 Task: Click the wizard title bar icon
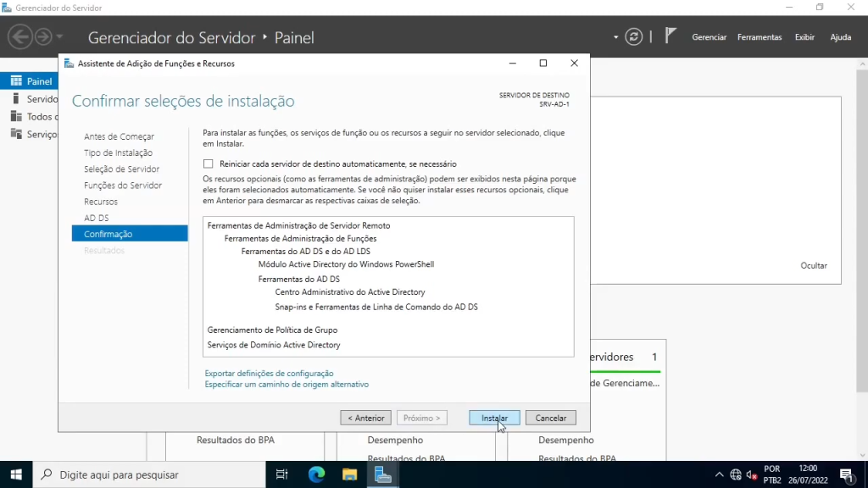69,64
